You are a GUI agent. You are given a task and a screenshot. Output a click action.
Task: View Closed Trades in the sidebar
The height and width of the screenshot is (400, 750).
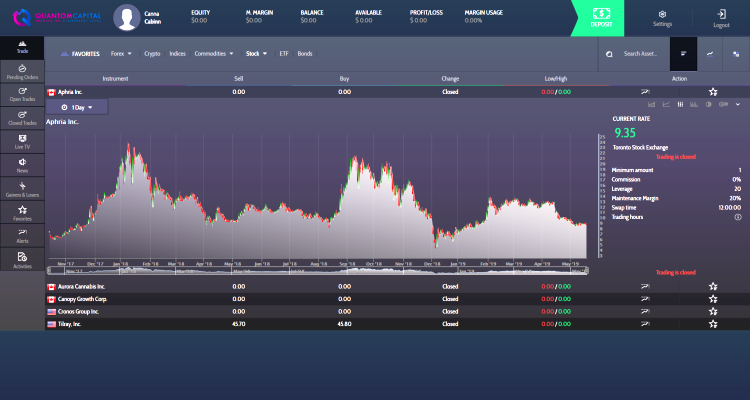tap(22, 118)
